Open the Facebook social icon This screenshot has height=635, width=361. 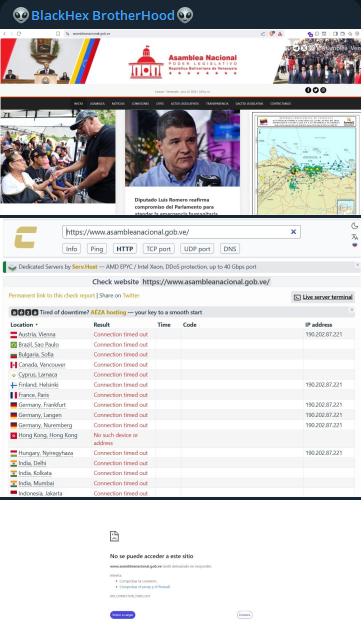pyautogui.click(x=308, y=90)
